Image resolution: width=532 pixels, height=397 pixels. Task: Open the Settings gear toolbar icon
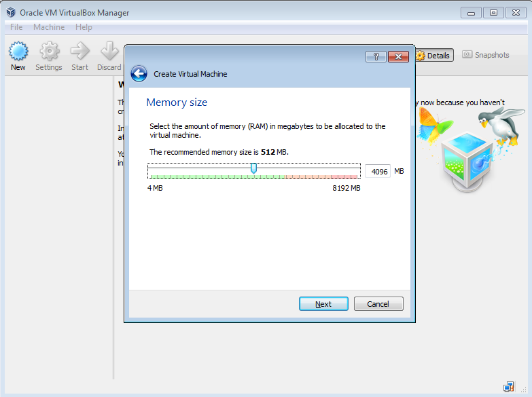[x=50, y=52]
